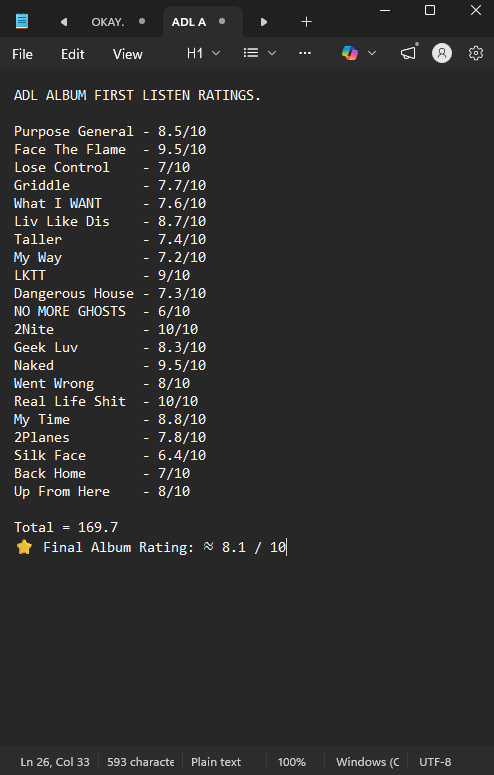Show more formatting options ellipsis
The height and width of the screenshot is (775, 494).
click(x=305, y=53)
